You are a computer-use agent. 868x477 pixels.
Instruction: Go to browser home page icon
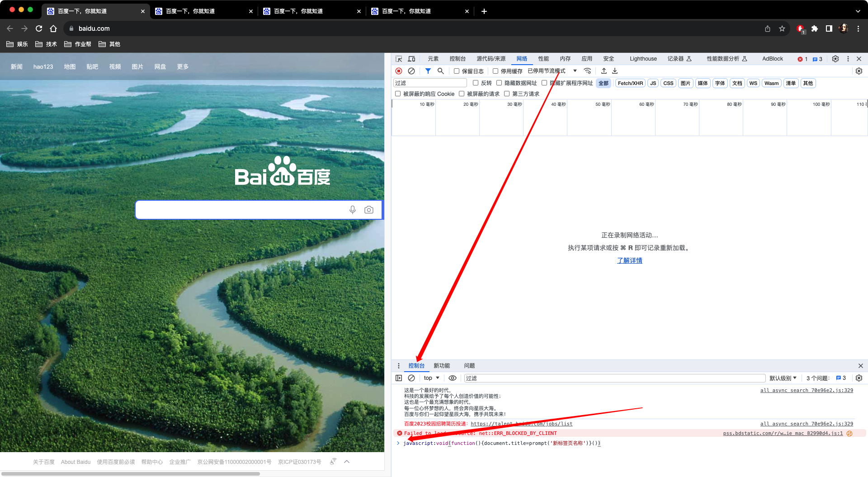click(53, 28)
